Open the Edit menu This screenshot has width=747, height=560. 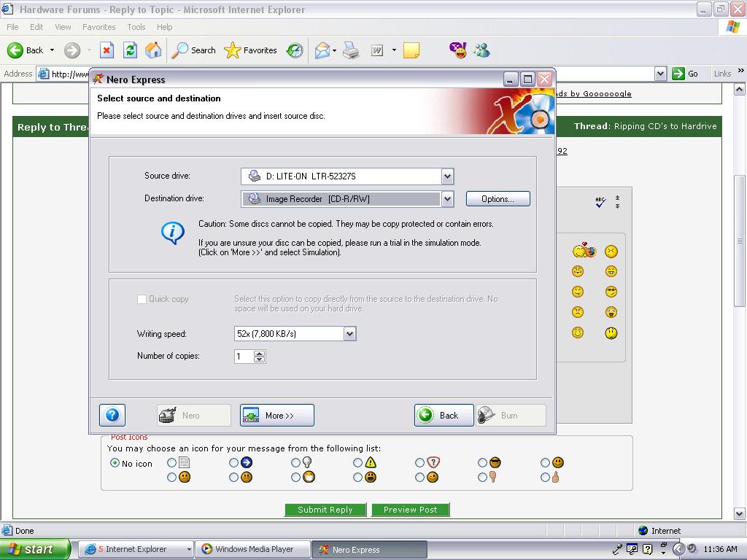(36, 27)
